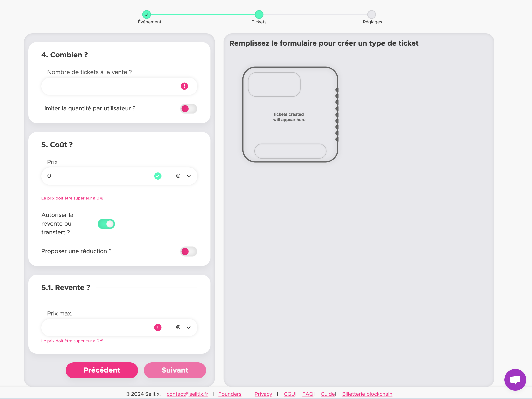Viewport: 532px width, 399px height.
Task: Click the Tickets step circle
Action: pyautogui.click(x=259, y=14)
